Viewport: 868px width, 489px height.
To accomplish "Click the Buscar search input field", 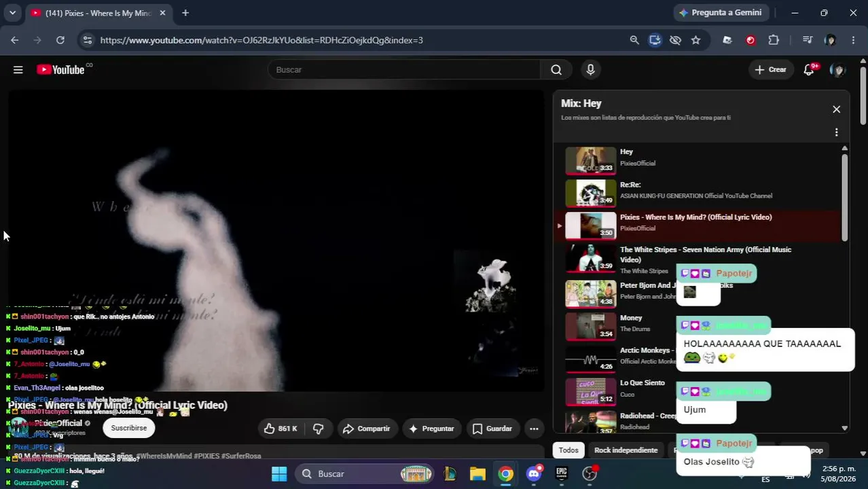I will pos(404,69).
